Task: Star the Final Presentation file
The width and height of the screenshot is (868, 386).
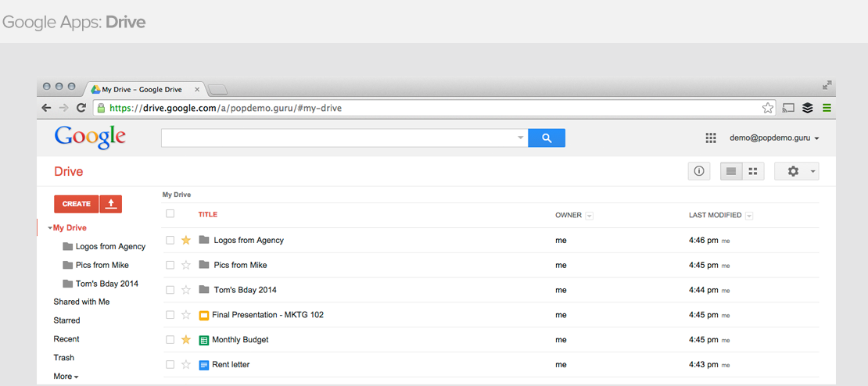Action: tap(186, 315)
